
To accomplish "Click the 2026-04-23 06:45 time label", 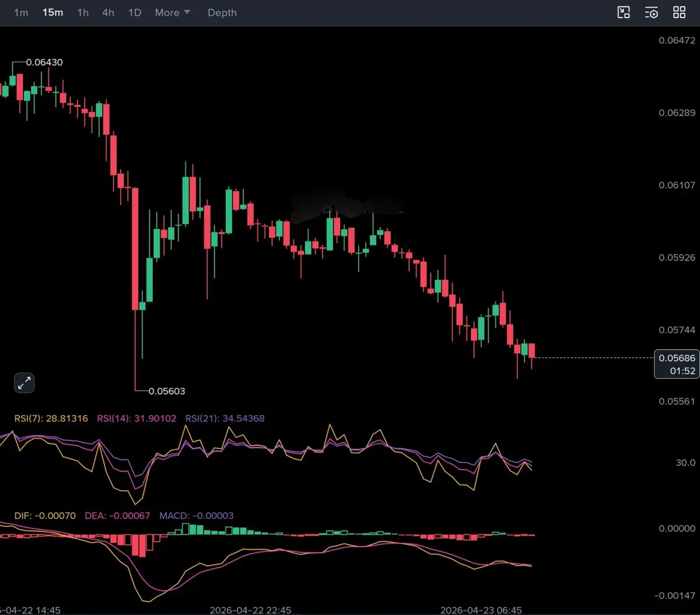I will click(481, 610).
